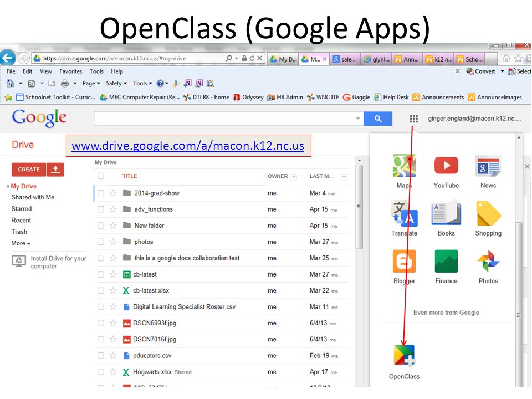Click the file list vertical scrollbar thumb
This screenshot has width=532, height=399.
pos(359,207)
